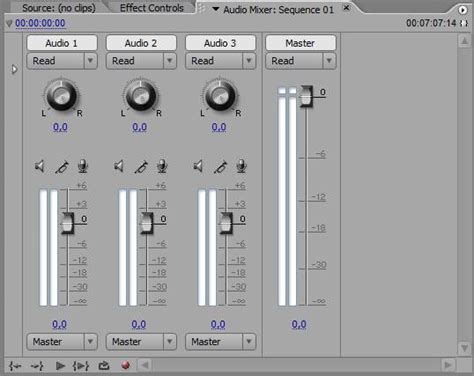Viewport: 474px width, 376px height.
Task: Click the 00:00:00:00 timecode link
Action: tap(40, 23)
